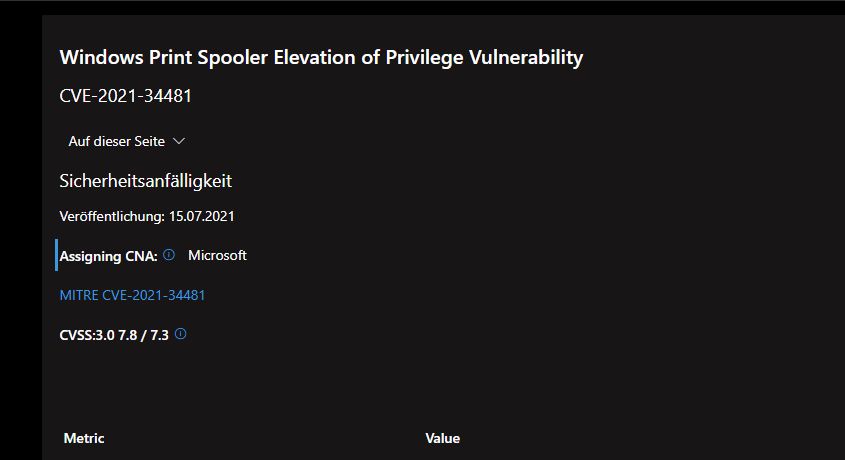Click the Veröffentlichung label
This screenshot has width=845, height=460.
click(112, 217)
